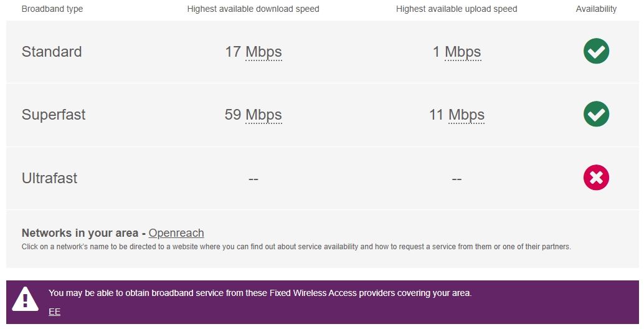Click Mbps abbreviation in Superfast upload speed
The image size is (644, 329).
click(x=466, y=115)
